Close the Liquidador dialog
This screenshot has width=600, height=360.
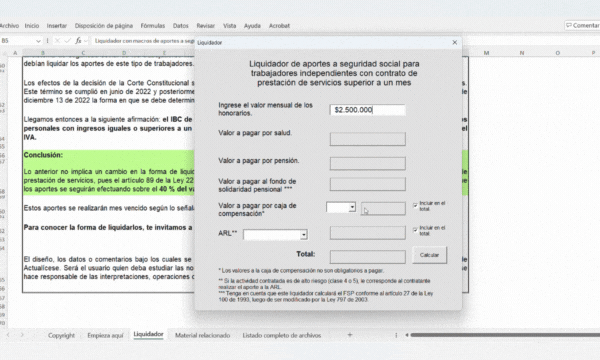tap(454, 42)
